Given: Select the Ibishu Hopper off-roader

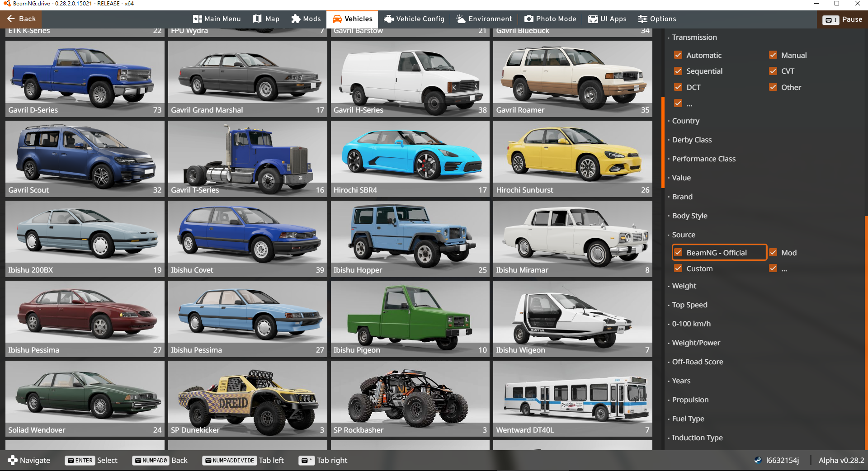Looking at the screenshot, I should click(410, 239).
